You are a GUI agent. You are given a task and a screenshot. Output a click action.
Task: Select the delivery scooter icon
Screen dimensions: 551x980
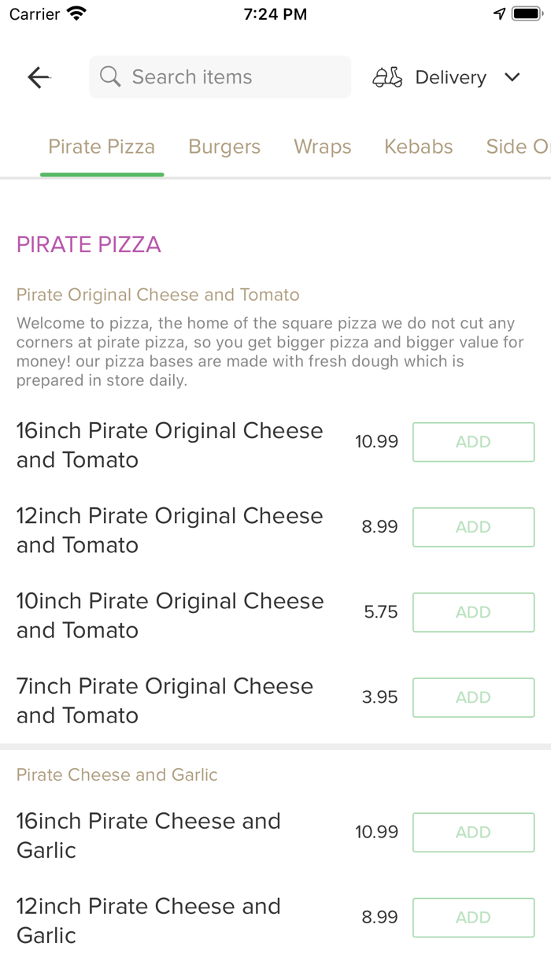pyautogui.click(x=387, y=77)
